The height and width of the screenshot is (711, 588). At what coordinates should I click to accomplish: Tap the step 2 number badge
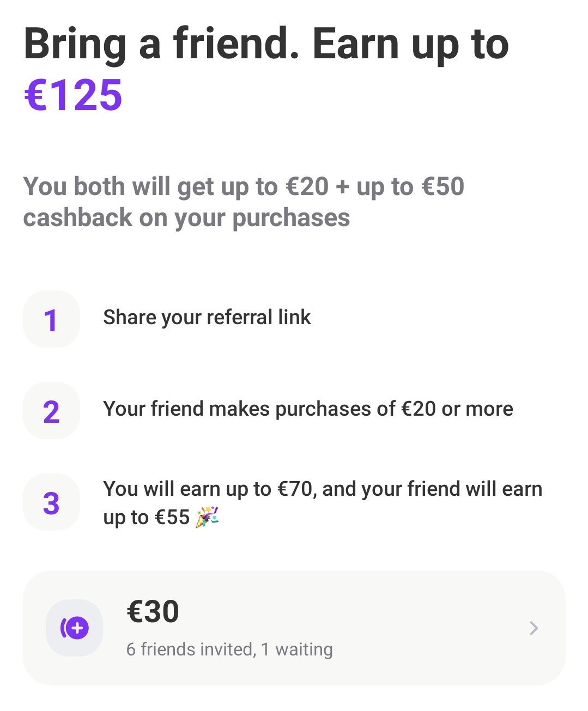tap(51, 411)
